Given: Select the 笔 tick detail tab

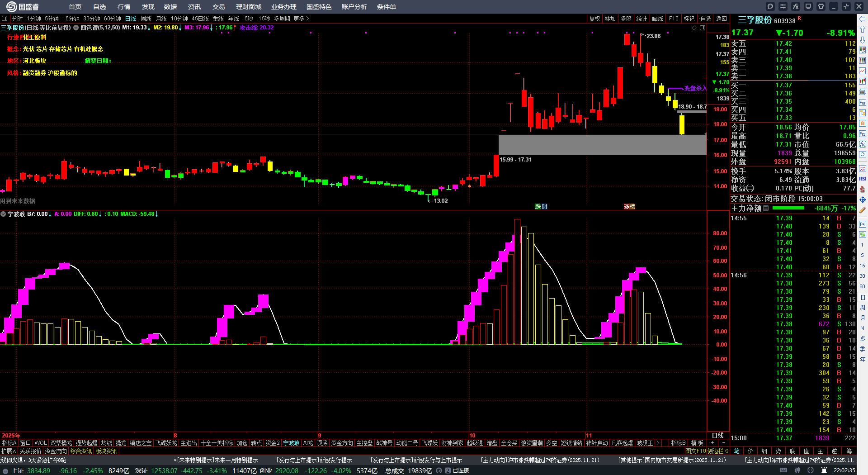Looking at the screenshot, I should click(737, 451).
